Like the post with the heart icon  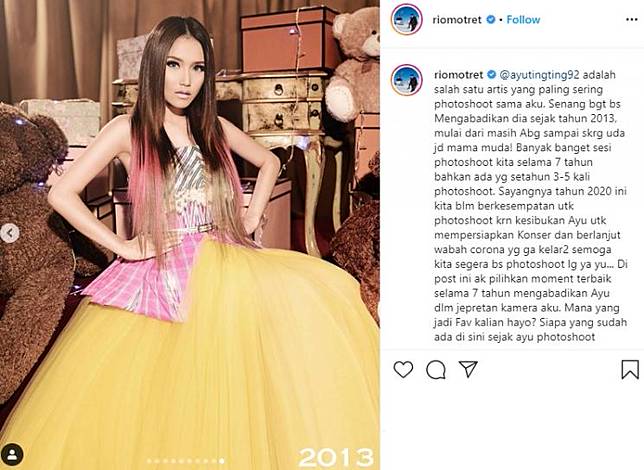pos(403,369)
